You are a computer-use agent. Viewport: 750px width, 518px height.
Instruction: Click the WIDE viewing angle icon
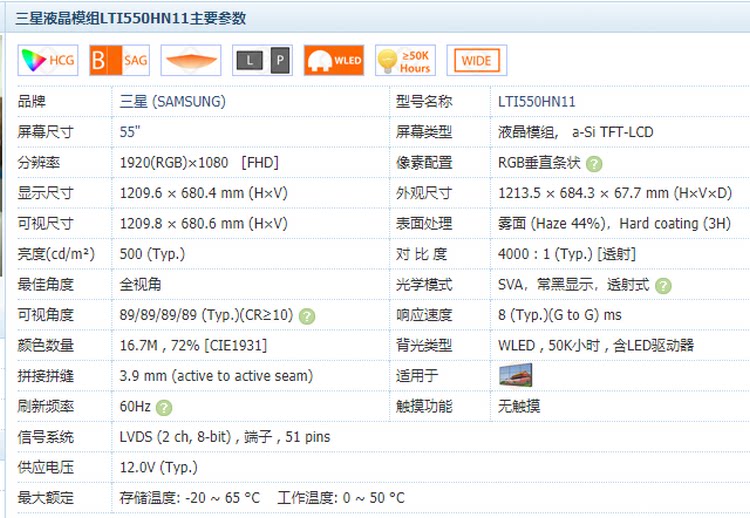[x=476, y=60]
